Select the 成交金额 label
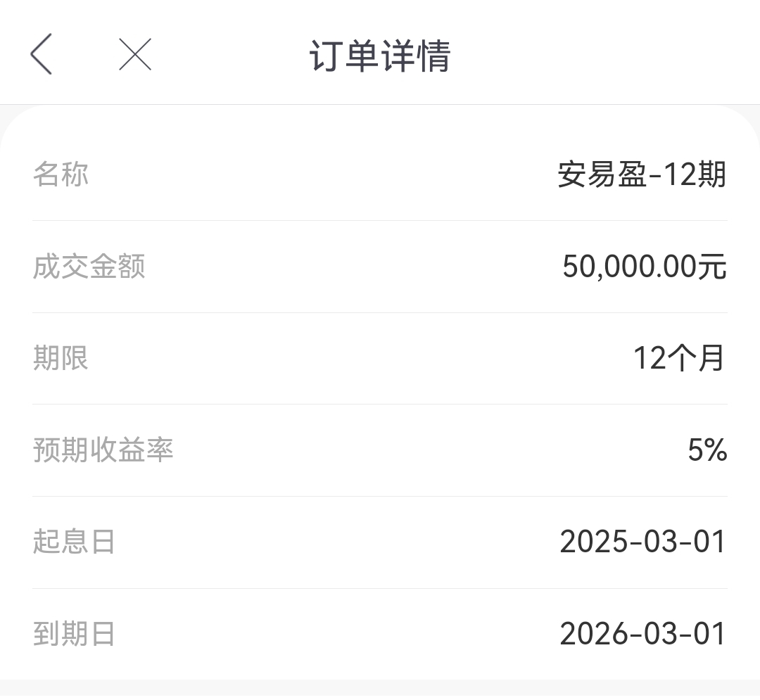Screen dimensions: 760x700 [89, 267]
